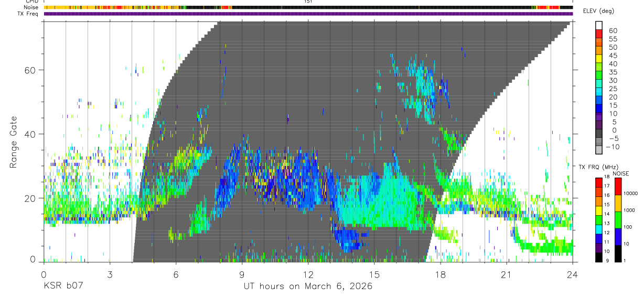
Task: Click the x-axis tick label '6'
Action: coord(176,274)
